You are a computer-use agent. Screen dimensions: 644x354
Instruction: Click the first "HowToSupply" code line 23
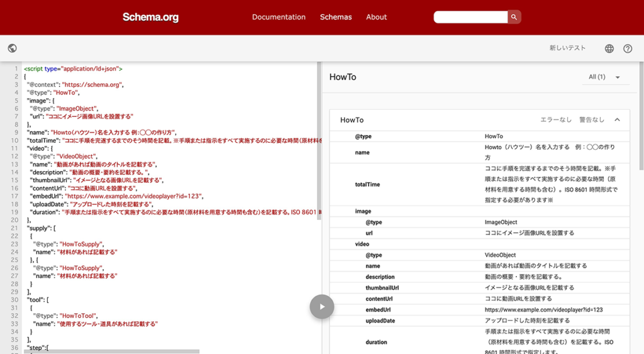click(x=68, y=244)
